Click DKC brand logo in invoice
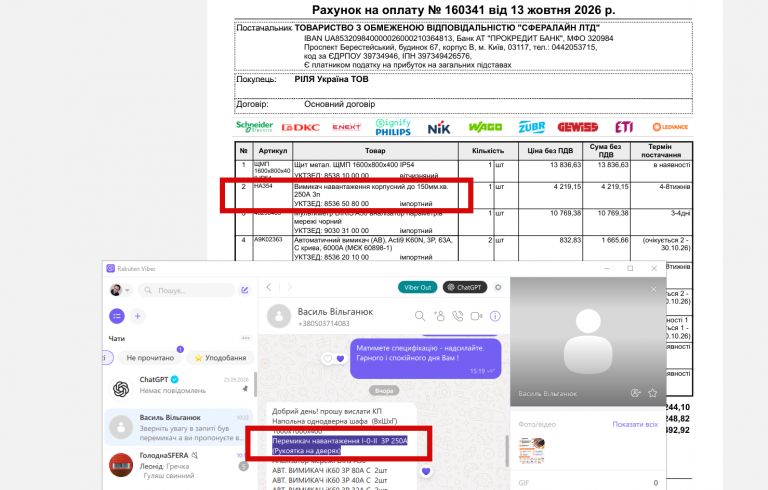Image resolution: width=768 pixels, height=490 pixels. (301, 127)
